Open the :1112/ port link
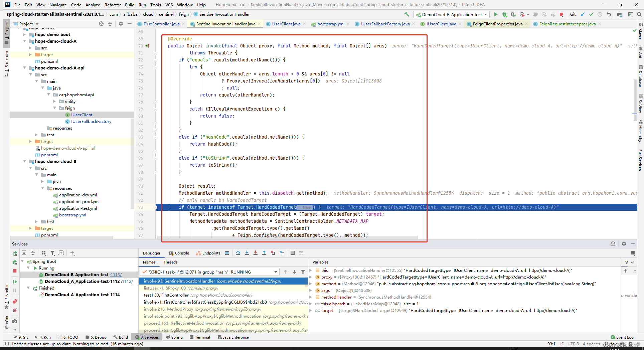 [x=127, y=281]
